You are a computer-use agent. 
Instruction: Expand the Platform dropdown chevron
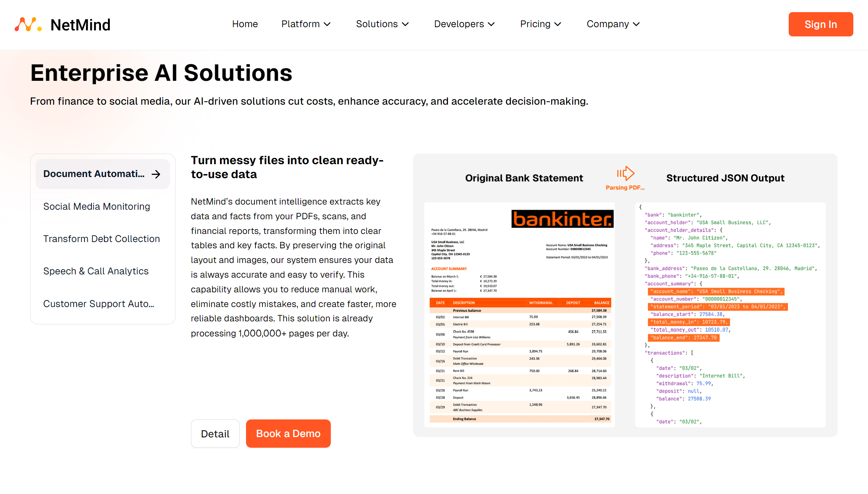[x=327, y=24]
